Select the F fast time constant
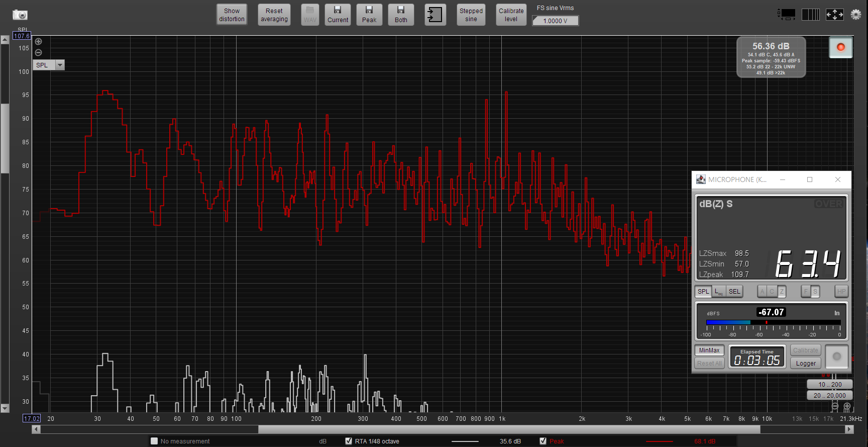The width and height of the screenshot is (868, 447). coord(806,292)
